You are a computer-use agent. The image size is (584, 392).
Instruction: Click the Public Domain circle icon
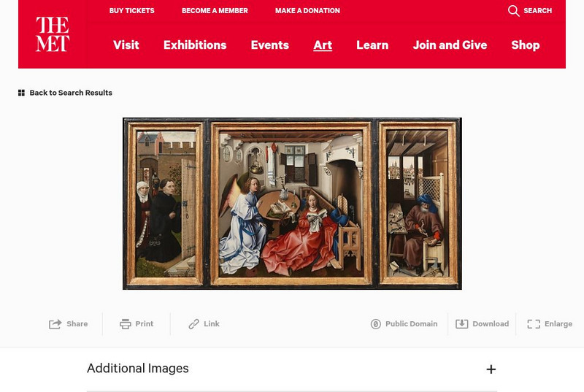(375, 324)
